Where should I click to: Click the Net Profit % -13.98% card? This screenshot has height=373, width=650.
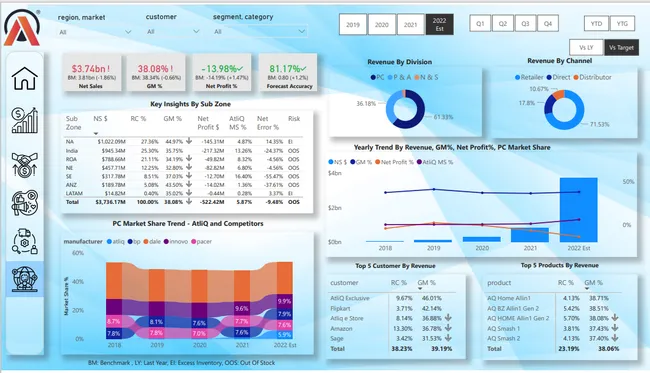click(222, 73)
